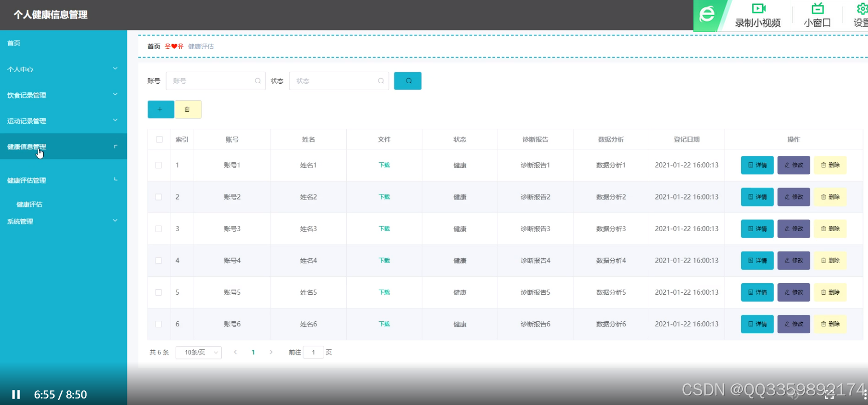Viewport: 868px width, 405px height.
Task: Download file for row 账号1
Action: [x=384, y=165]
